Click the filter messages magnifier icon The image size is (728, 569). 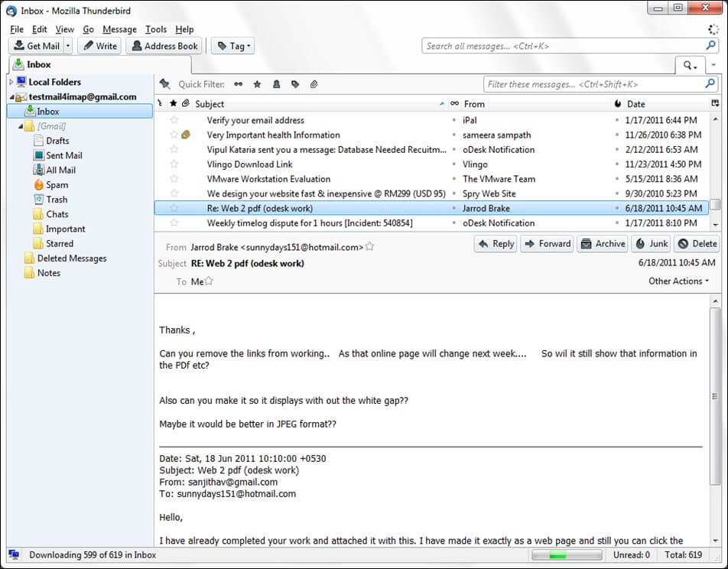coord(710,84)
